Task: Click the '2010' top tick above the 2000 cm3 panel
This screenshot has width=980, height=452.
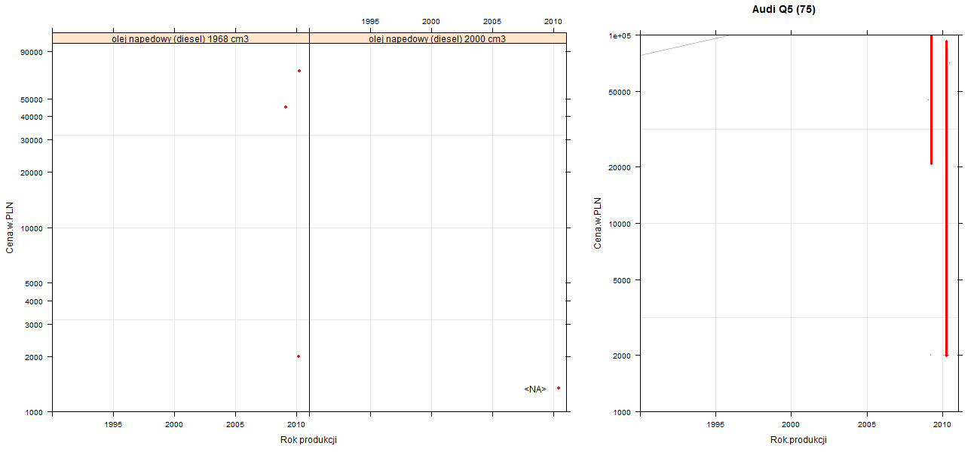Action: [x=553, y=21]
